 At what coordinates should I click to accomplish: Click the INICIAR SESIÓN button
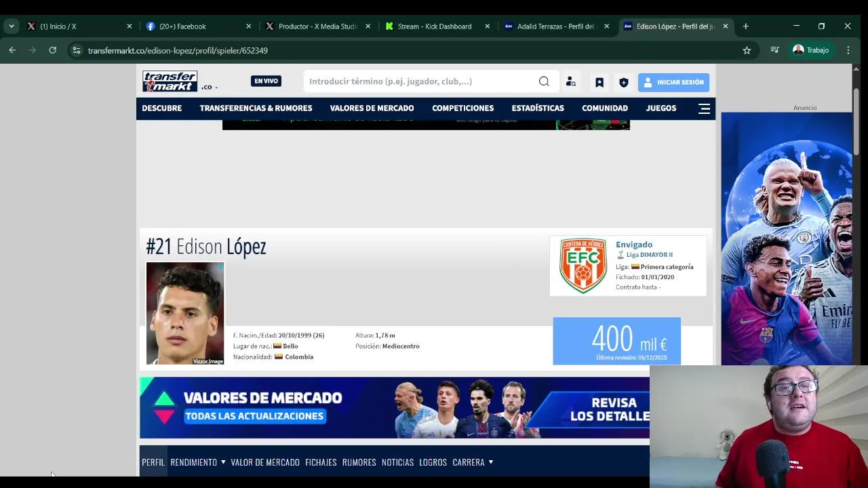tap(673, 82)
